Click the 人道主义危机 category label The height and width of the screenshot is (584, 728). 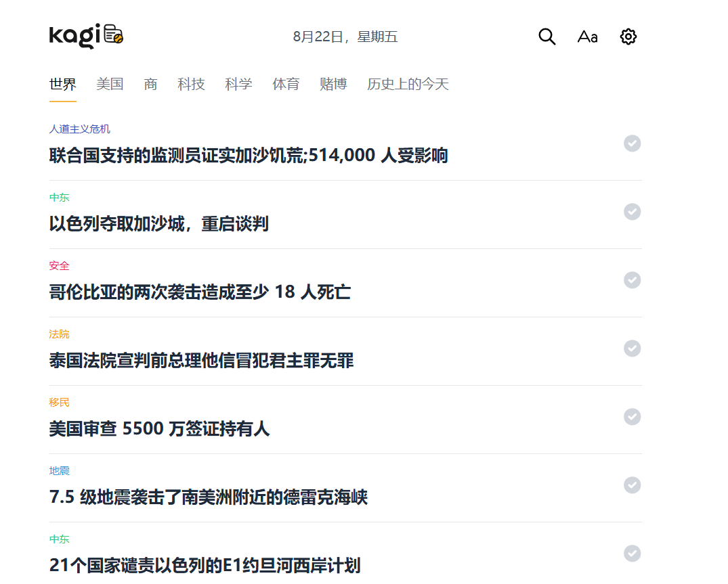(80, 129)
